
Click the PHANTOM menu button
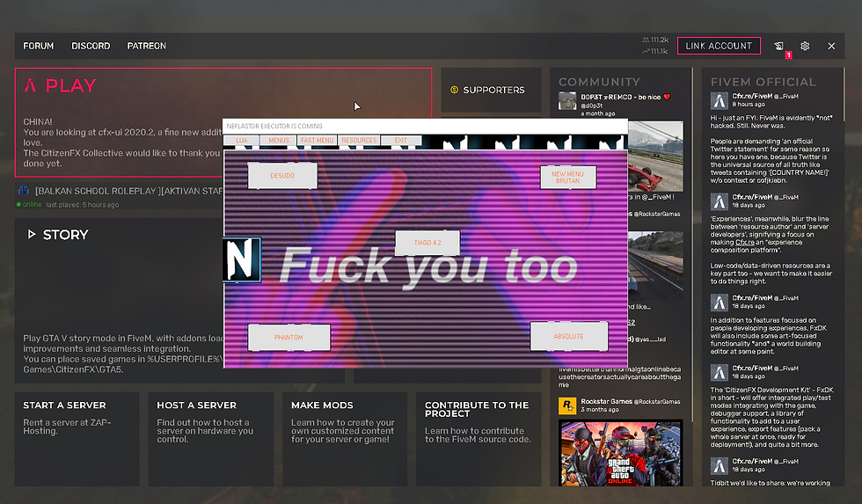coord(289,338)
